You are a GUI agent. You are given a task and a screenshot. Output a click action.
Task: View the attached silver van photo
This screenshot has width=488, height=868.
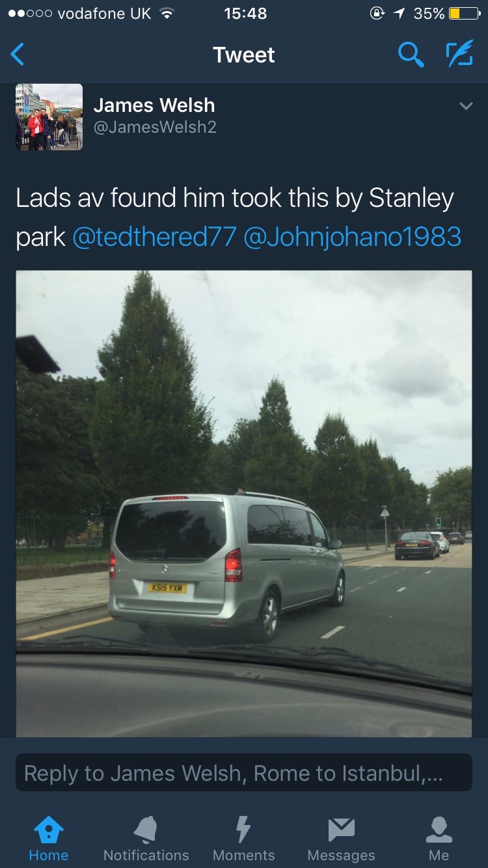coord(244,504)
